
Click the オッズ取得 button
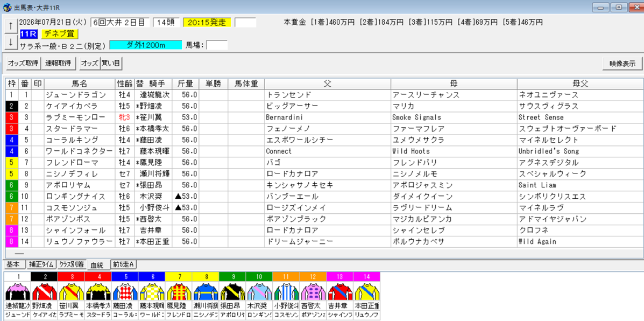pos(23,64)
